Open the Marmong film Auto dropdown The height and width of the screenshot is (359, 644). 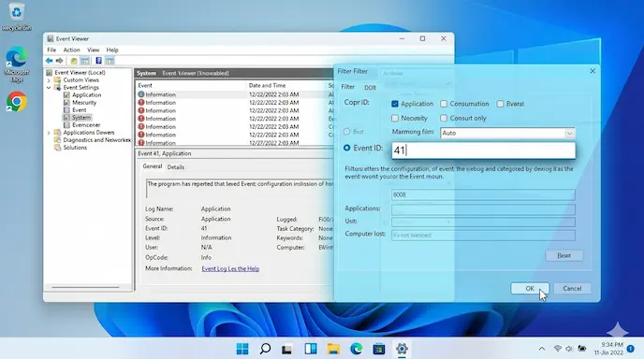point(507,133)
